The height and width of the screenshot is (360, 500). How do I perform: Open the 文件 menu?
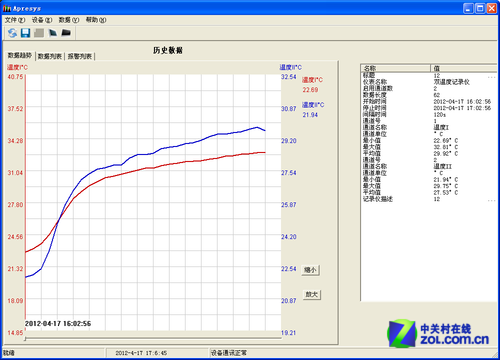point(15,20)
